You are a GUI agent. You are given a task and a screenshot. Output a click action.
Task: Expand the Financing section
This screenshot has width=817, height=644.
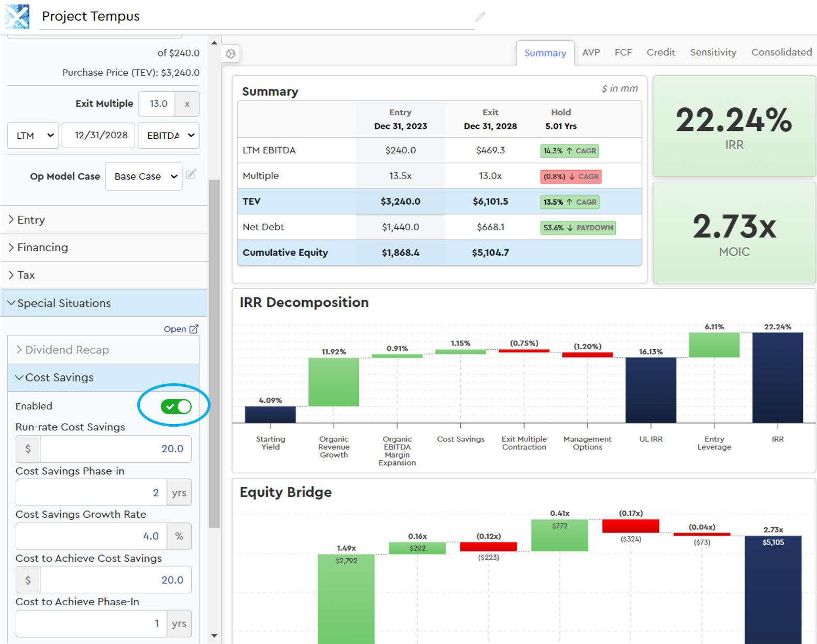(x=104, y=247)
